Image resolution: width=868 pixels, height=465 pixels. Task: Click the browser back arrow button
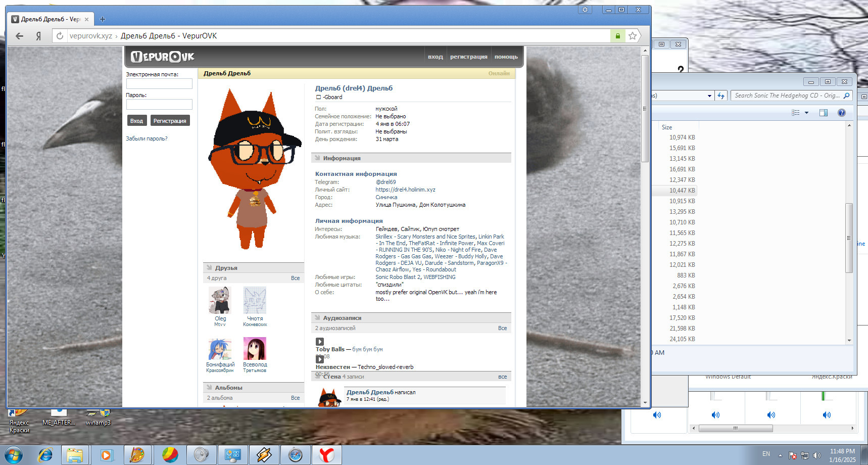pos(19,36)
